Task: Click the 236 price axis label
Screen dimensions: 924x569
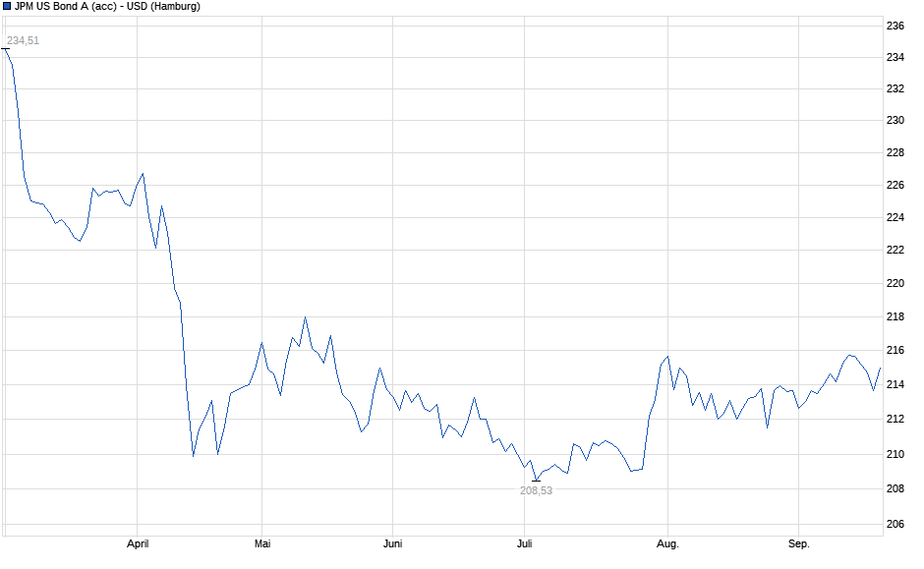Action: [x=895, y=26]
